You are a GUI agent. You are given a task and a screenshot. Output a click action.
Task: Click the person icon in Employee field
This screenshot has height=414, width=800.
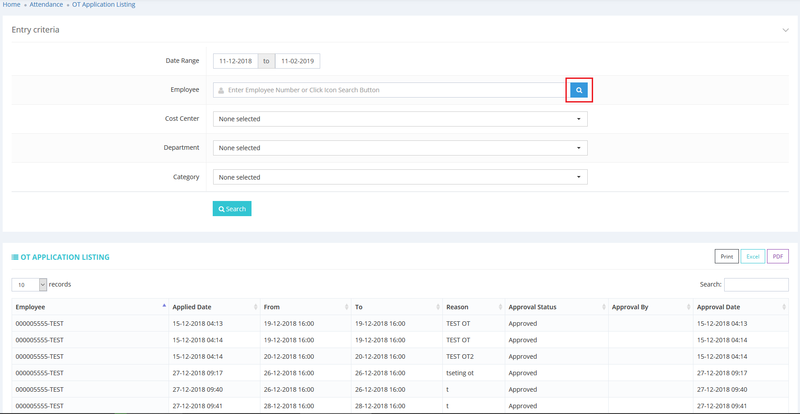click(220, 90)
